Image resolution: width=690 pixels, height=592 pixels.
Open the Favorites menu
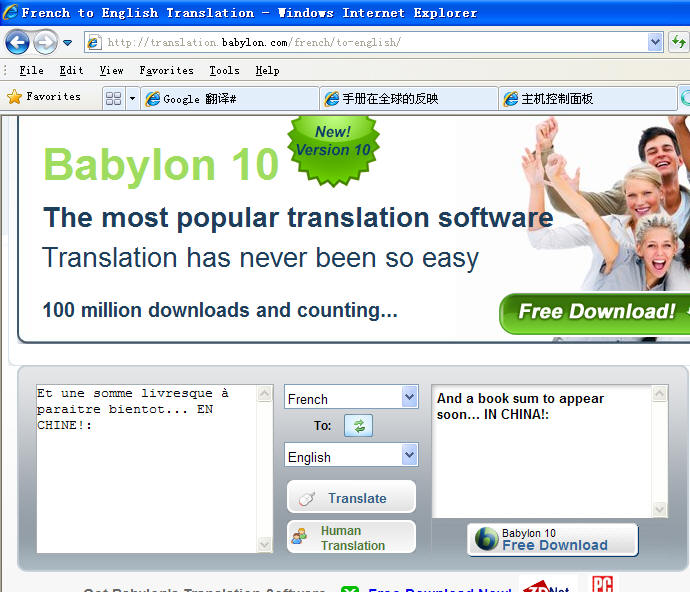[x=166, y=70]
